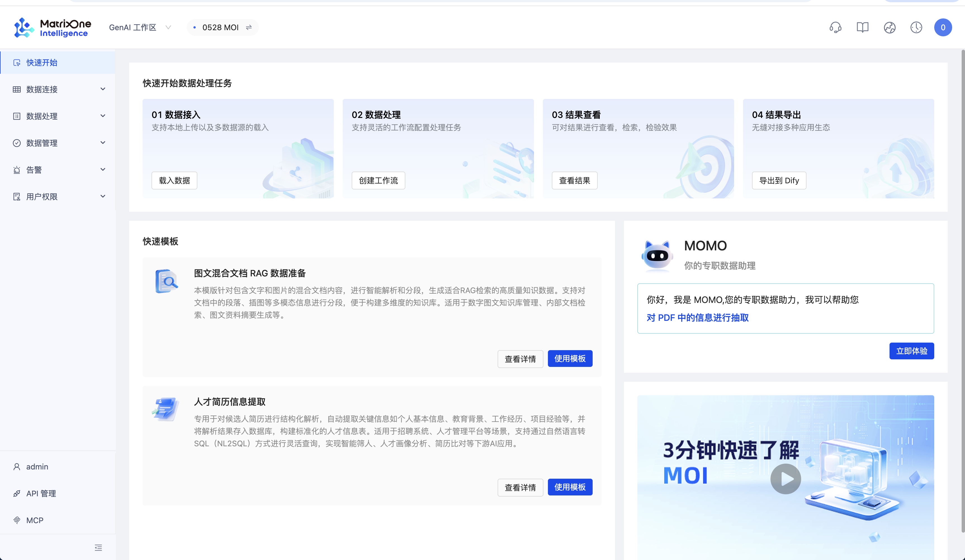Open the MatrixOne Intelligence logo

tap(52, 27)
